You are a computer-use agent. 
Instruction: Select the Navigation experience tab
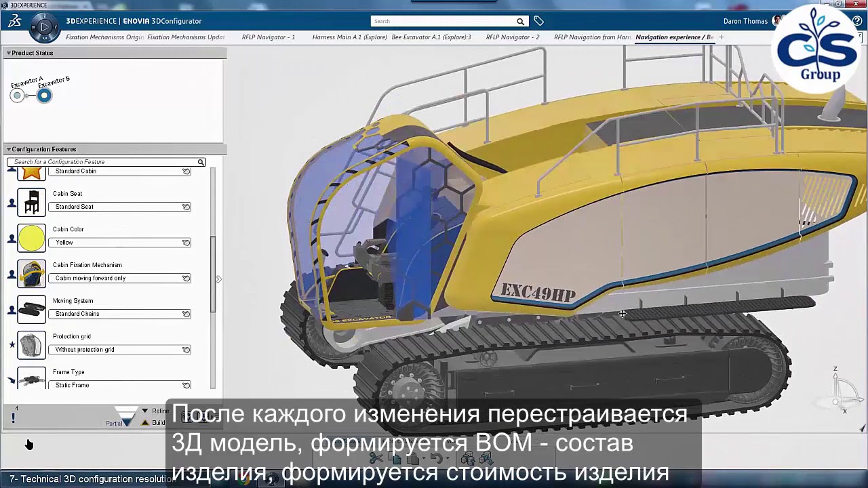[x=674, y=37]
